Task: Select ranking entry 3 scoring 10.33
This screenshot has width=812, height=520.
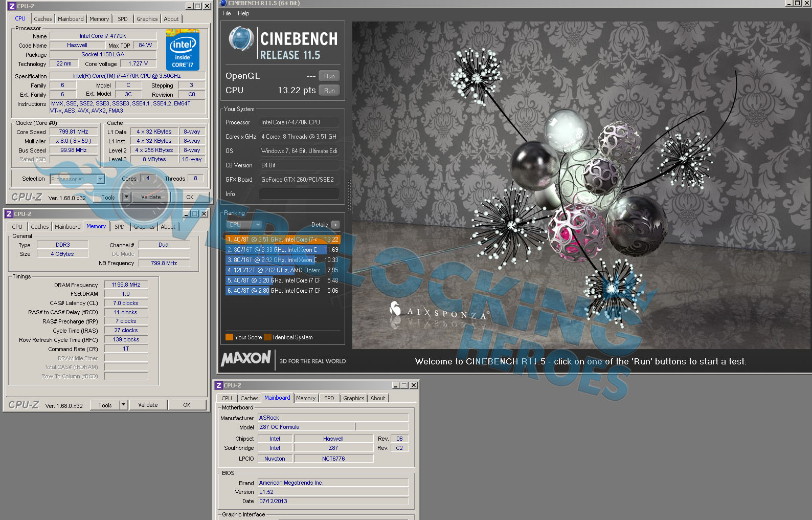Action: pyautogui.click(x=283, y=260)
